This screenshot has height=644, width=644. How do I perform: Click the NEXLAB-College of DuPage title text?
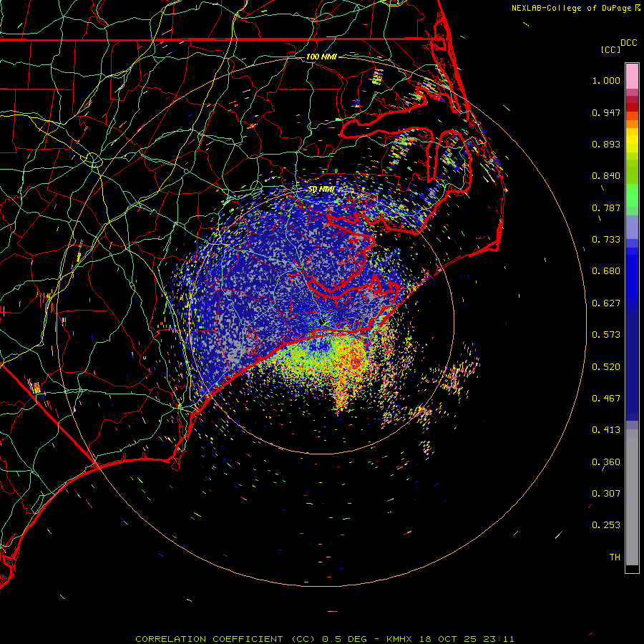click(572, 8)
